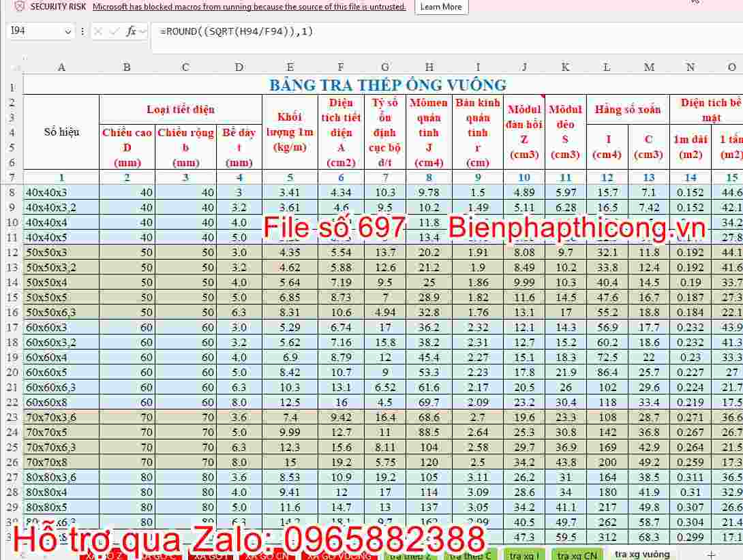Click the Select All corner button above row numbers
Viewport: 743px width, 560px height.
pos(16,66)
